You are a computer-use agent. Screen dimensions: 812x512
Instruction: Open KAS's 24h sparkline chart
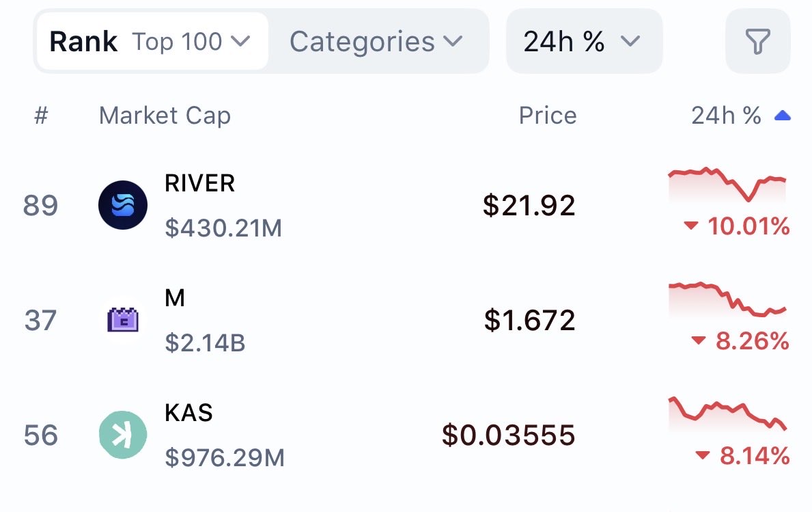coord(727,414)
